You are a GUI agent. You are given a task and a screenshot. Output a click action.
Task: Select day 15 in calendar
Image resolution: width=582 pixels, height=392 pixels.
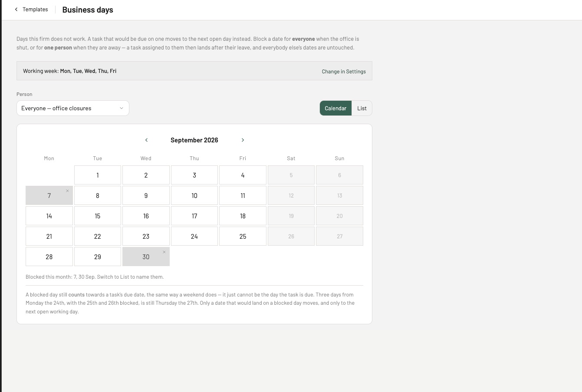[98, 216]
